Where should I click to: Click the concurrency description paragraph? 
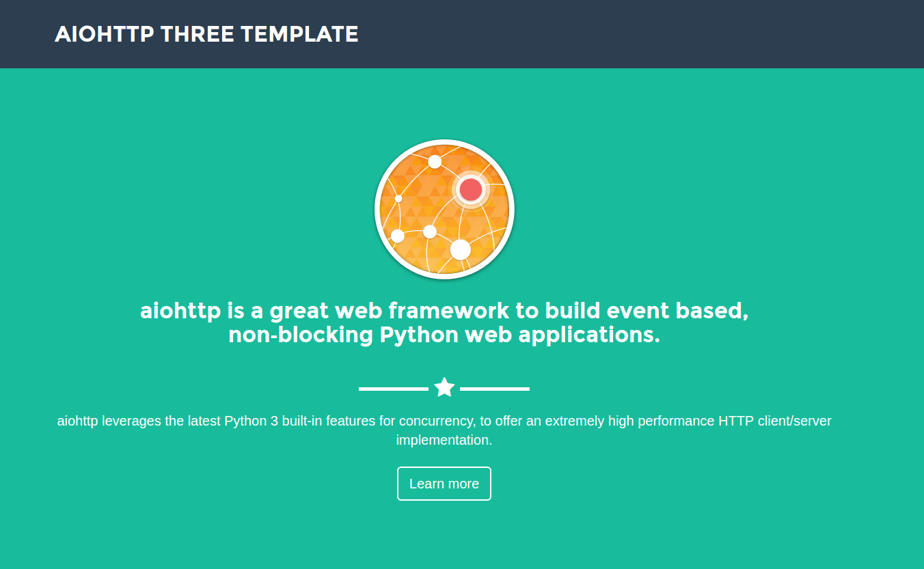click(444, 430)
